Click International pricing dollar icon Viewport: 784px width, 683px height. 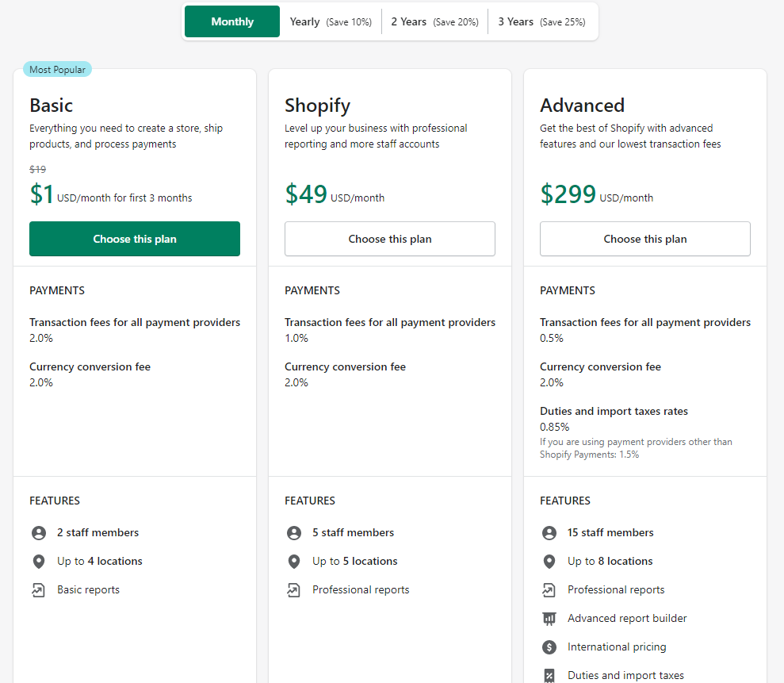549,647
